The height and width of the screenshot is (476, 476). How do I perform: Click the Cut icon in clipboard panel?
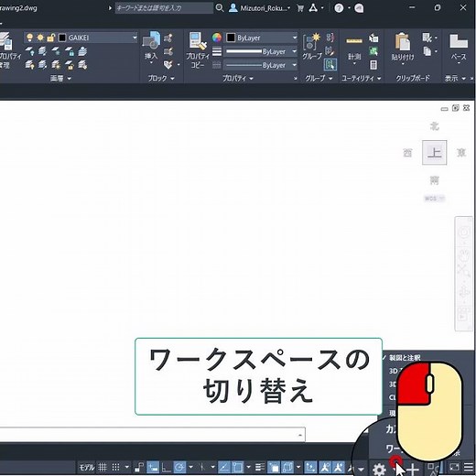427,38
